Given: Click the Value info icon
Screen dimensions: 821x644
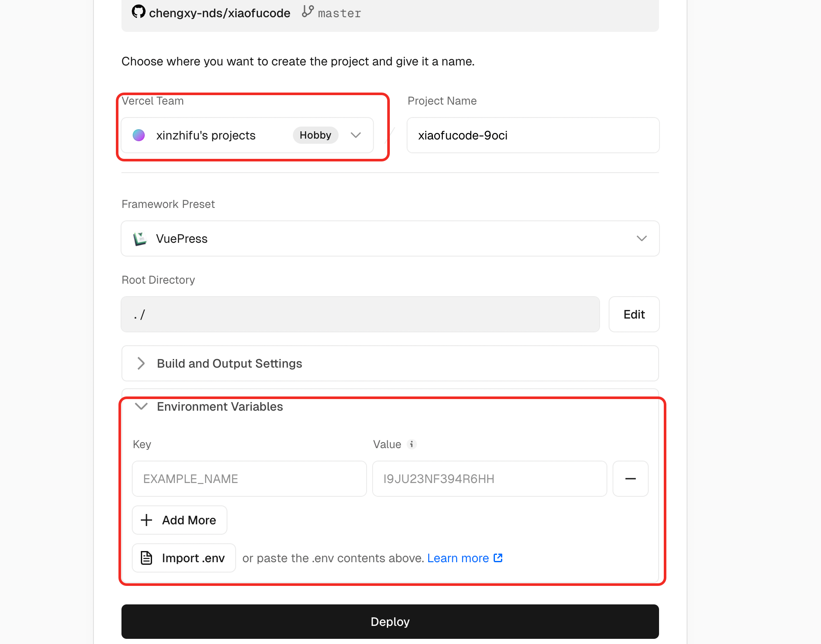Looking at the screenshot, I should [412, 444].
